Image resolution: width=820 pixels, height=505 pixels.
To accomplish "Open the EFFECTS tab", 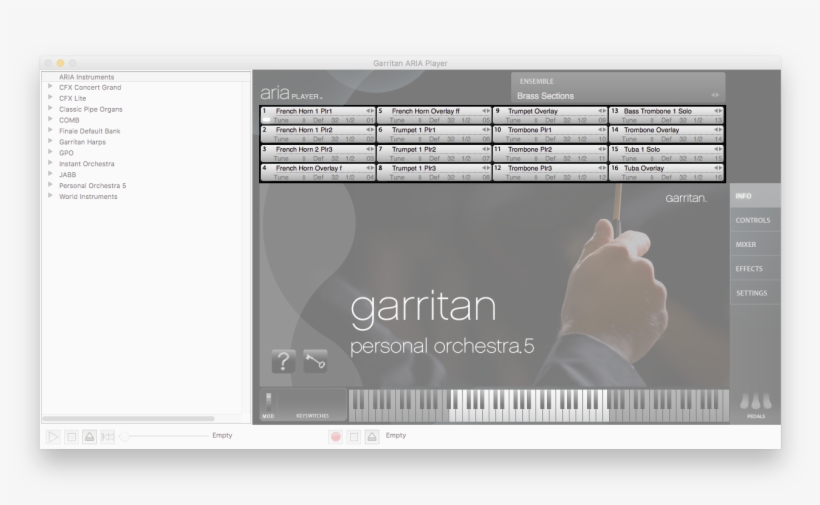I will click(x=755, y=269).
